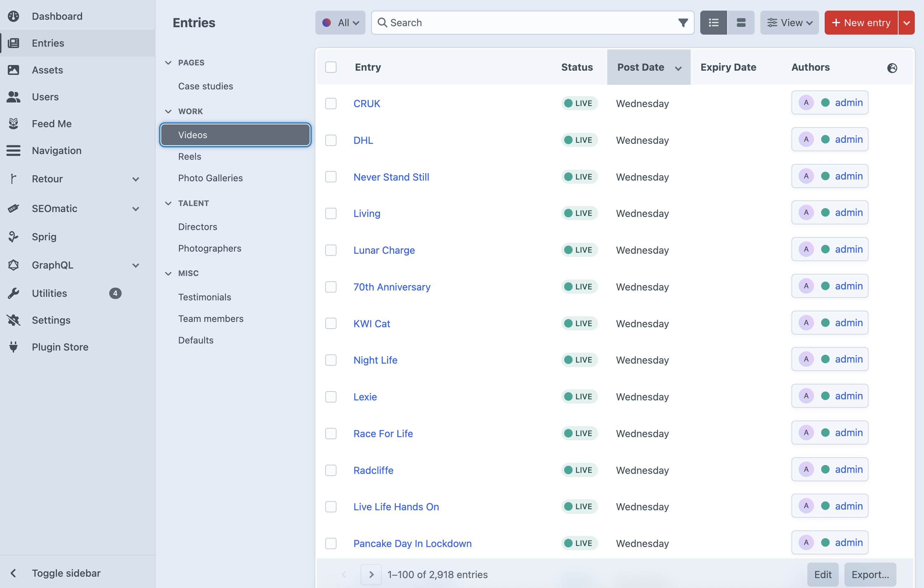Click the Dashboard gauge icon

(x=13, y=16)
